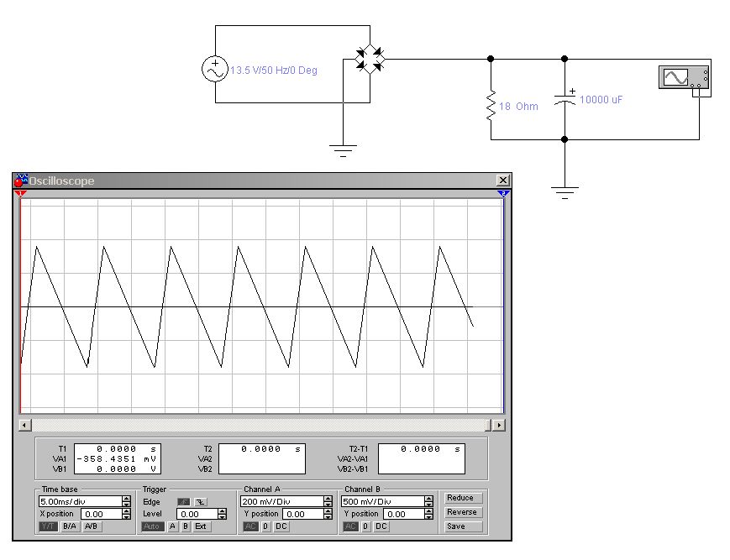Click the time base 5.00ms/div spinner arrows
730x560 pixels.
point(127,501)
